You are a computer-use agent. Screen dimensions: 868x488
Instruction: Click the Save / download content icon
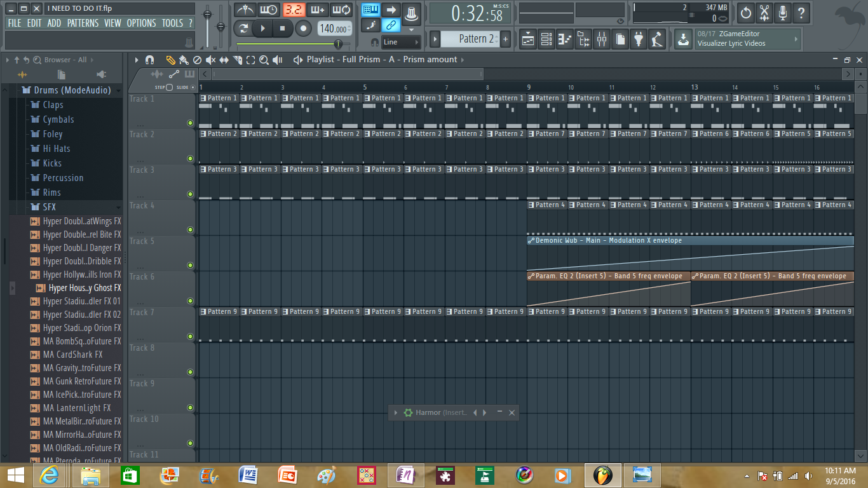click(x=683, y=39)
